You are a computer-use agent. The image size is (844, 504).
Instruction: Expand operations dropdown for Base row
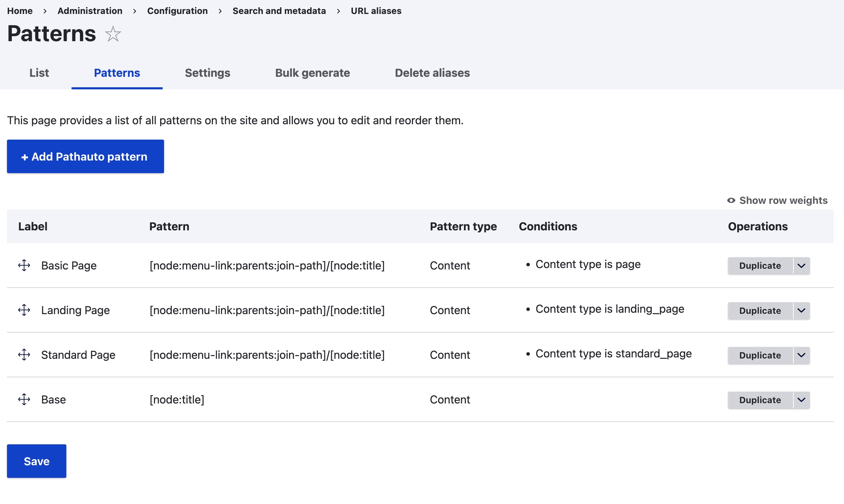pyautogui.click(x=801, y=400)
